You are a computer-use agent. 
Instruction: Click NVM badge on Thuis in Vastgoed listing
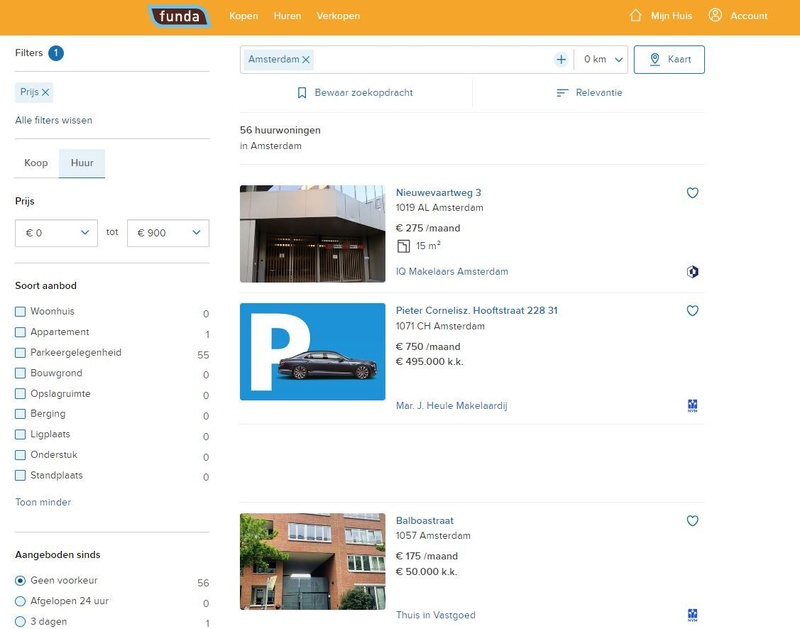pos(692,615)
